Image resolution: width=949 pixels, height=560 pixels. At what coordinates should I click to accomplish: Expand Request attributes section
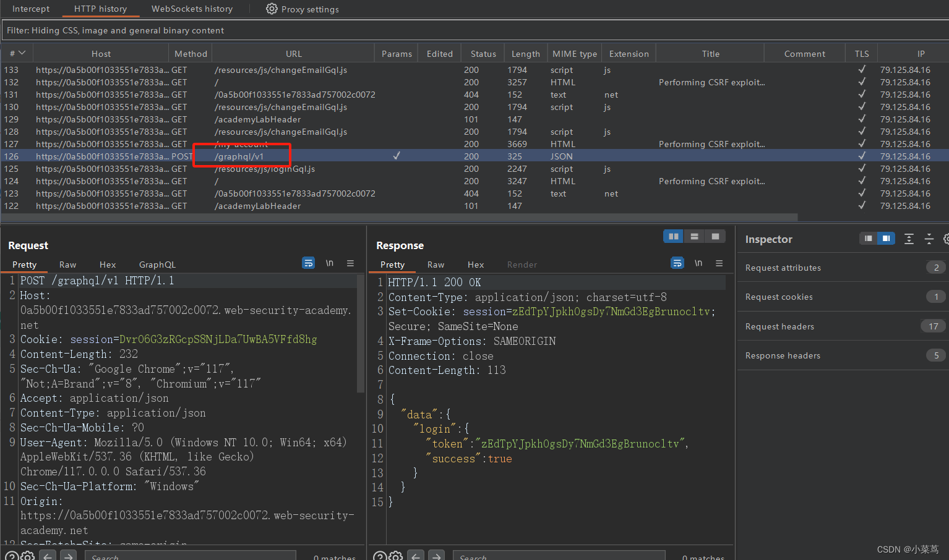tap(843, 268)
